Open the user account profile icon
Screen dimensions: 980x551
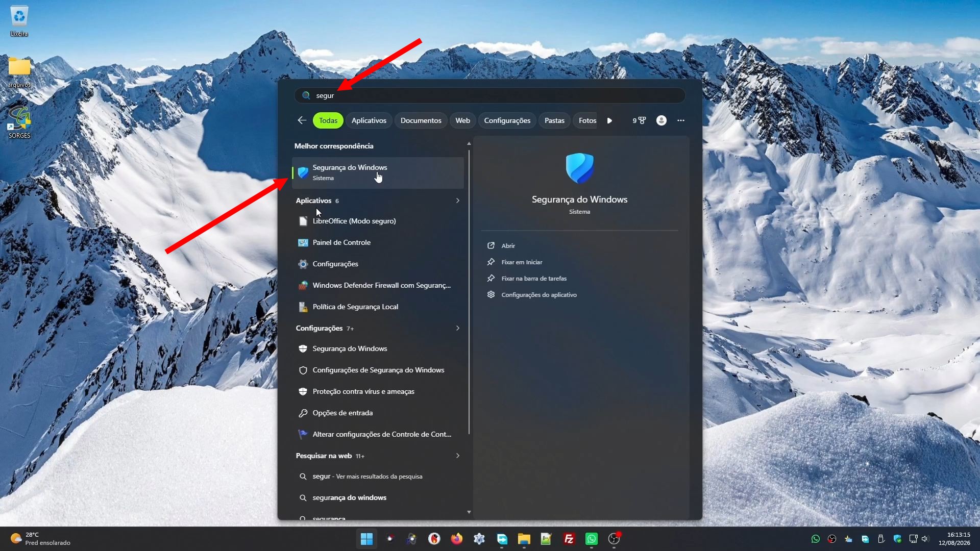[661, 120]
